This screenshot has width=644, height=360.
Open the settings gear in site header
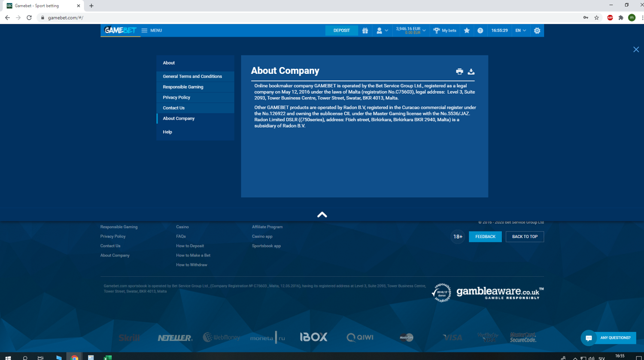click(x=537, y=31)
